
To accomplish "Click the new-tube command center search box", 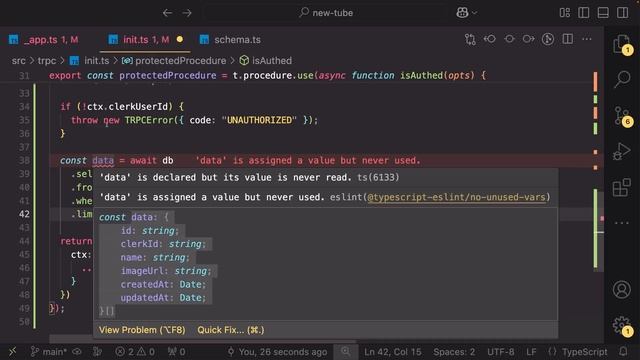I will tap(326, 13).
